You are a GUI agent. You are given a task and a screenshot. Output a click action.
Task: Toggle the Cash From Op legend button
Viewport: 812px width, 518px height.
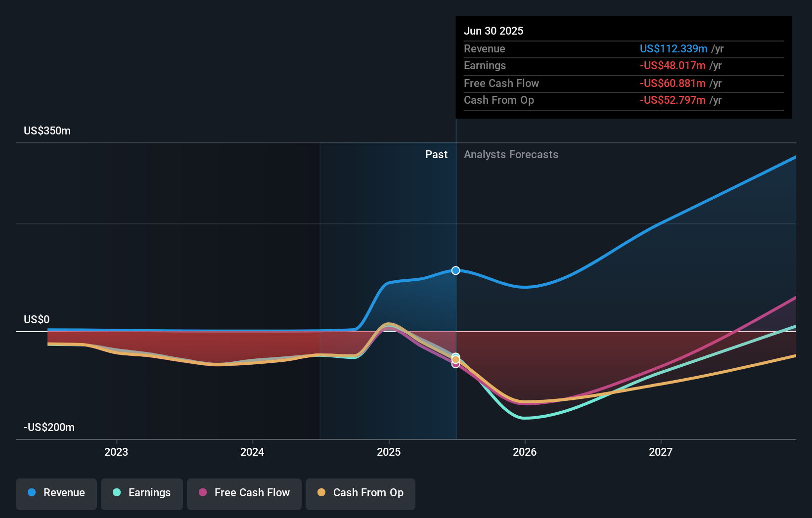[x=361, y=494]
